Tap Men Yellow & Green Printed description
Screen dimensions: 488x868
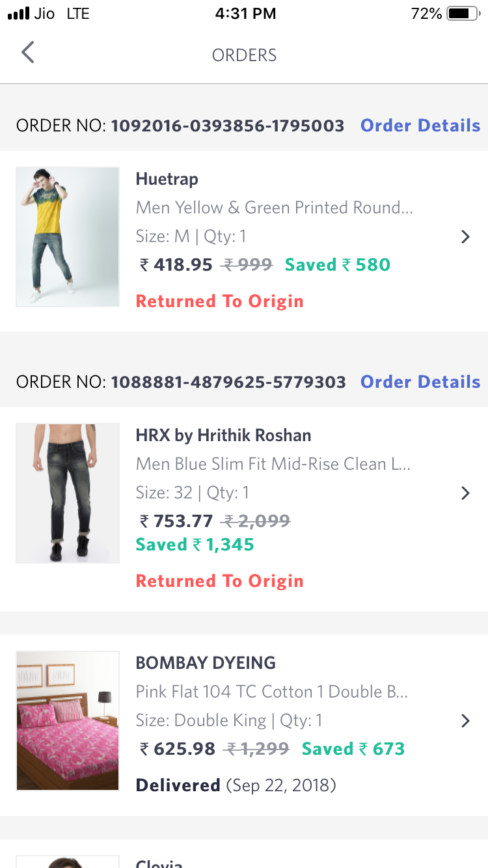pos(274,208)
